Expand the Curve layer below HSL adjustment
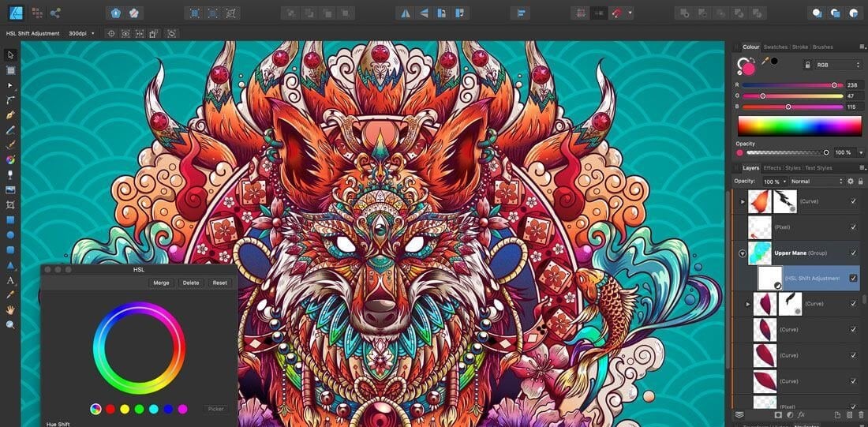868x427 pixels. (748, 304)
